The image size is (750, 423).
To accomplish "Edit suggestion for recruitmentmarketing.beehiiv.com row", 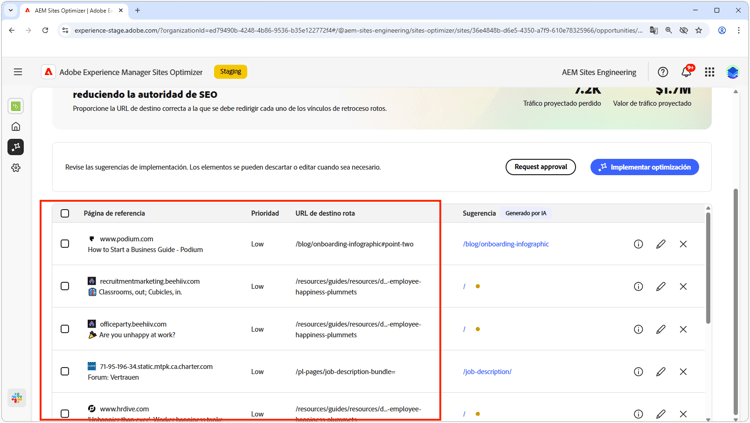I will [661, 287].
